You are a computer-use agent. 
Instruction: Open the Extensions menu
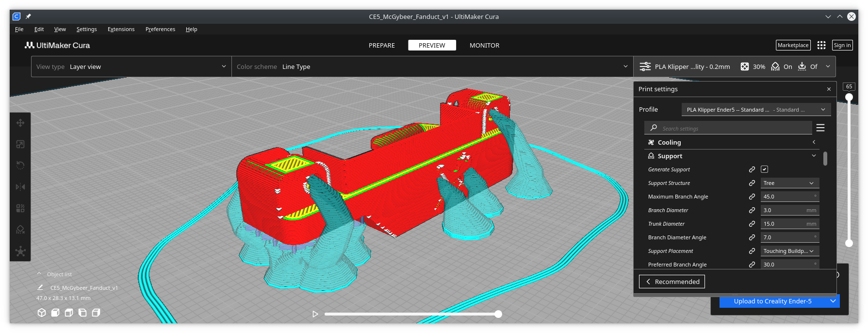pos(121,29)
